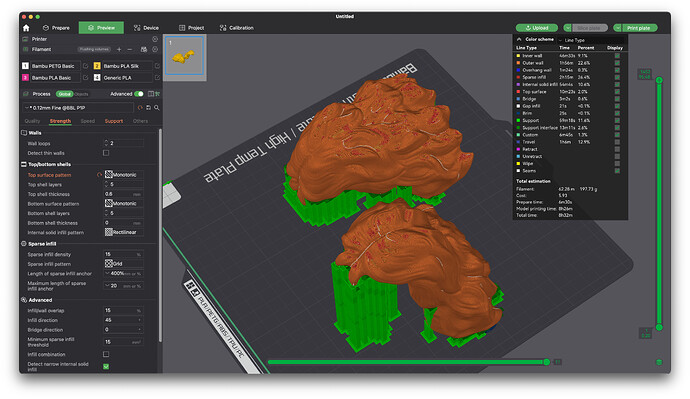
Task: Reset process preset changes icon
Action: [140, 108]
